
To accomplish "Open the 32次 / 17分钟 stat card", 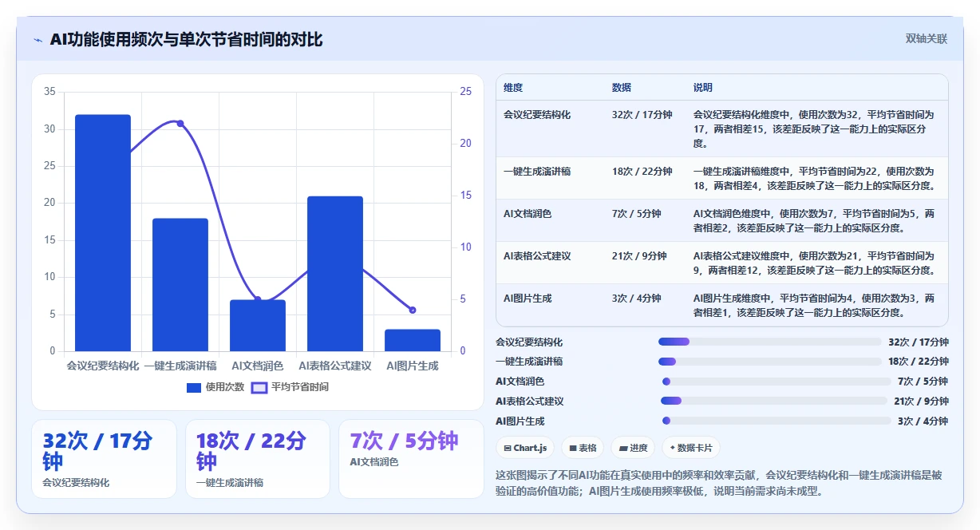I will coord(104,459).
